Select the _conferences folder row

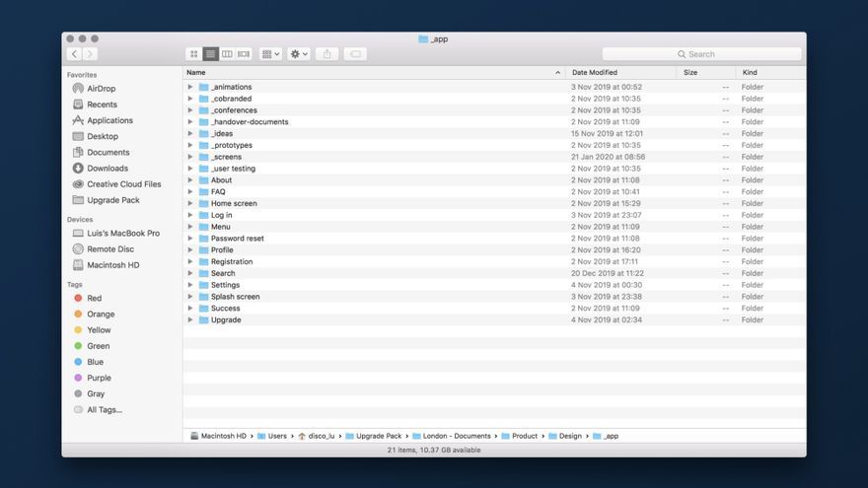494,110
